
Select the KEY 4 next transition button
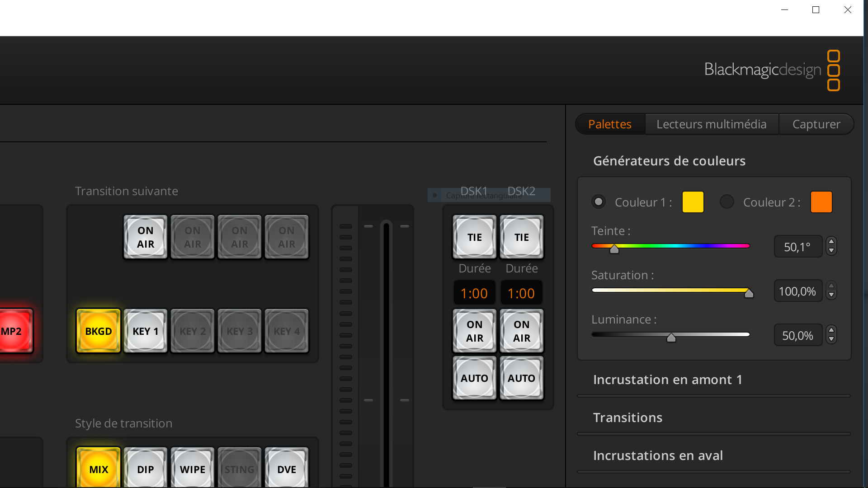[x=287, y=331]
